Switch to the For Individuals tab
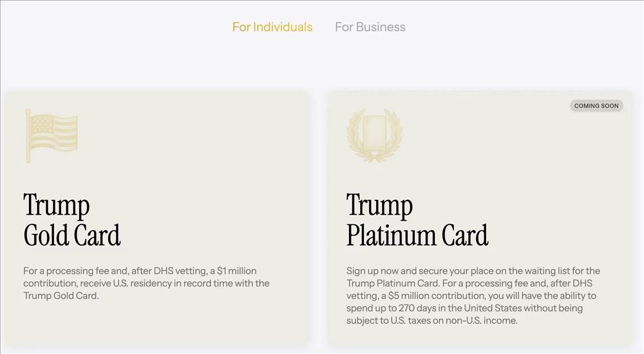644x354 pixels. click(x=272, y=27)
